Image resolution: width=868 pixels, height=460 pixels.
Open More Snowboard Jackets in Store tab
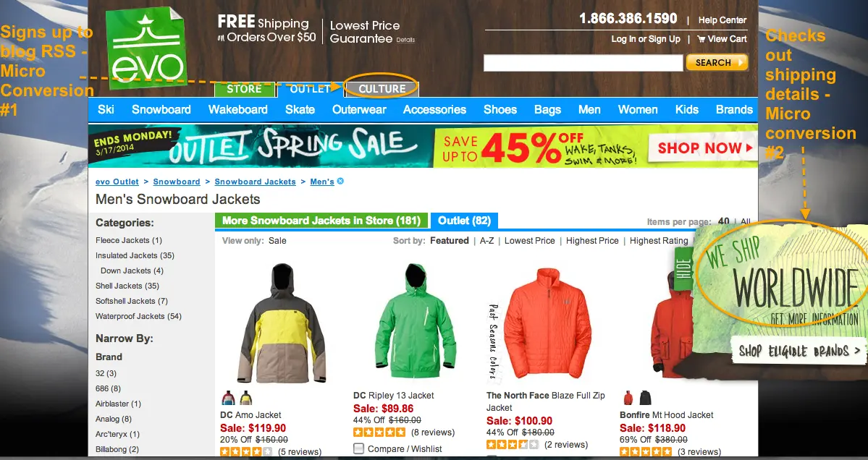tap(321, 221)
